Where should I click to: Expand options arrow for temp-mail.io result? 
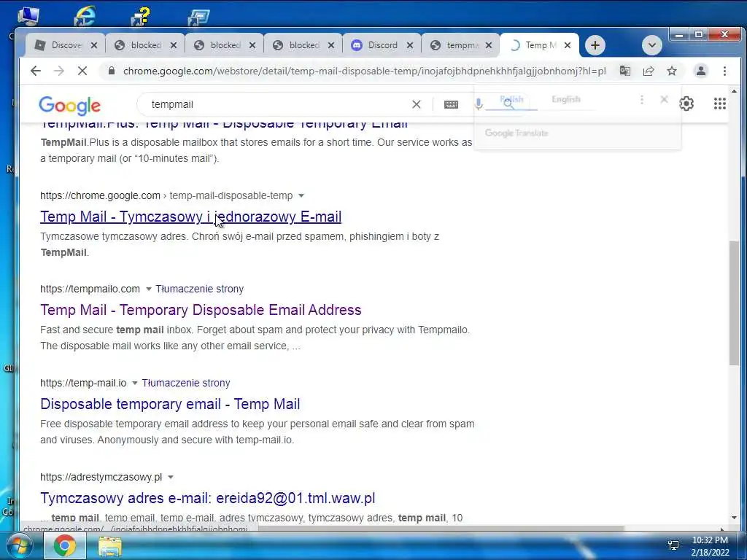135,383
